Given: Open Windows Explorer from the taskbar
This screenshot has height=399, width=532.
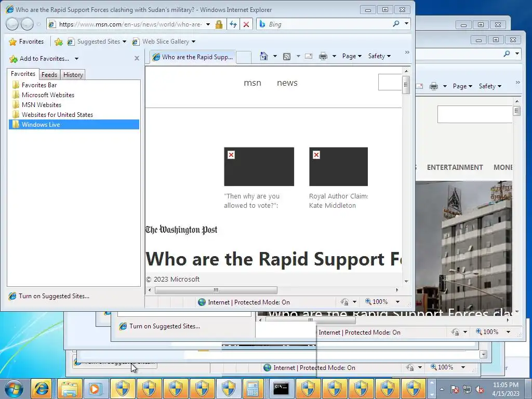Looking at the screenshot, I should pos(70,389).
